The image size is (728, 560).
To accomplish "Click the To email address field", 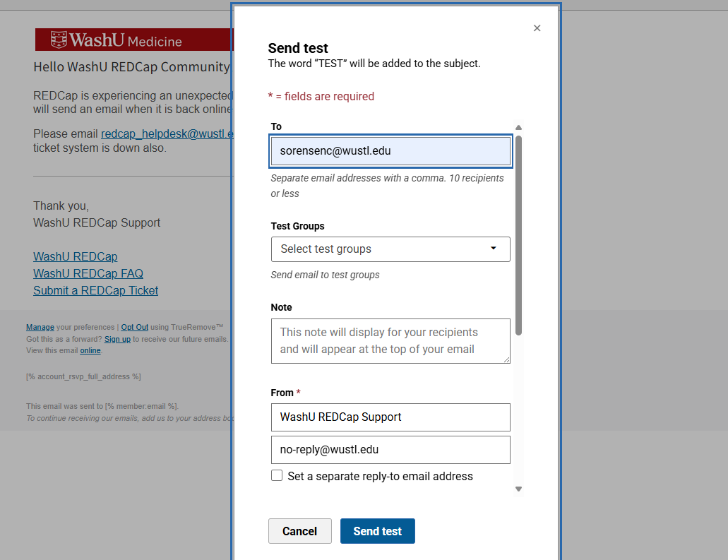I will pos(390,151).
